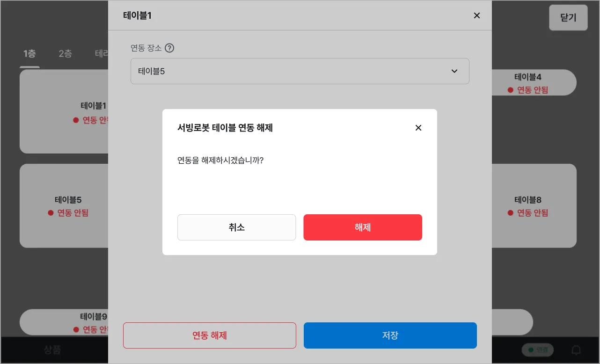Image resolution: width=600 pixels, height=364 pixels.
Task: Select the 테이블8 table card
Action: (x=534, y=206)
